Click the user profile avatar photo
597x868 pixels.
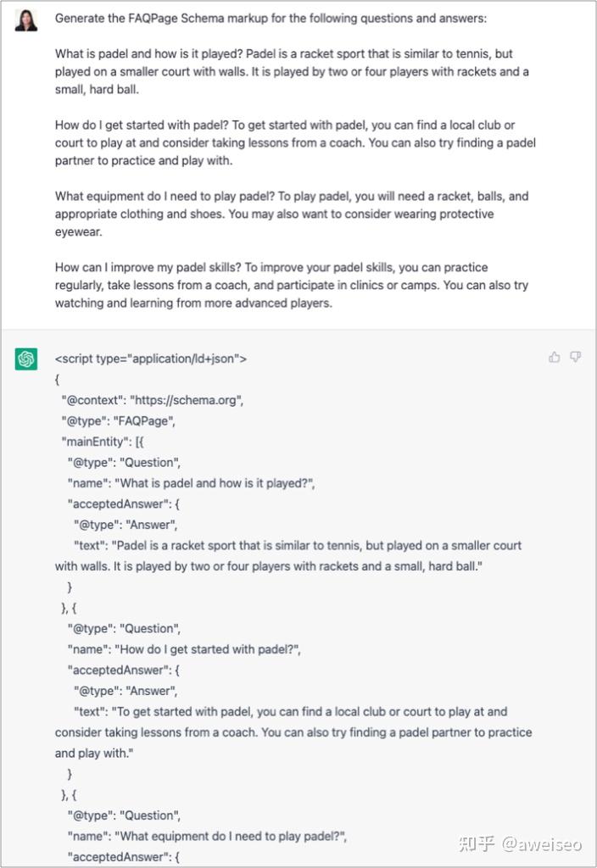(x=26, y=20)
